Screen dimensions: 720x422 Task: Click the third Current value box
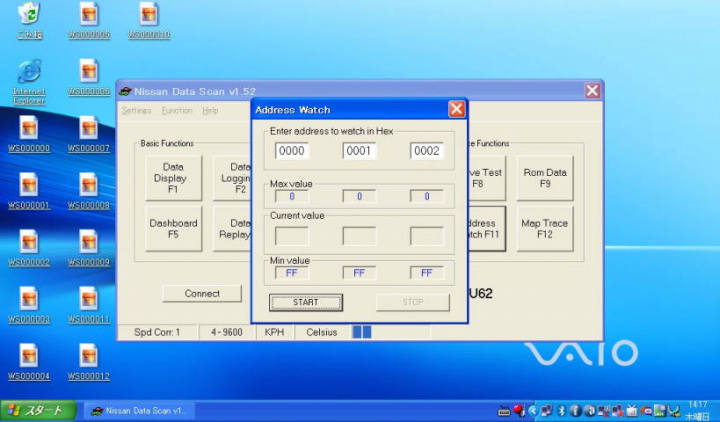[427, 236]
